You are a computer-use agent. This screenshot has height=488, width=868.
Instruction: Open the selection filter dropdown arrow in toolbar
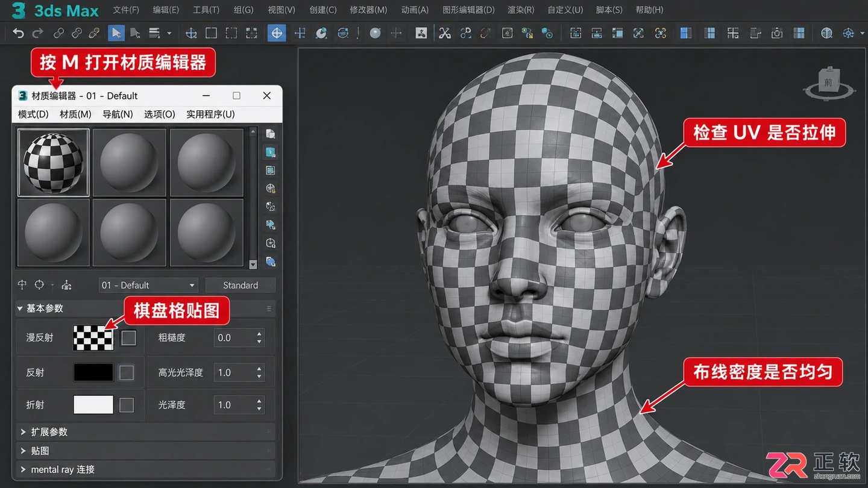click(169, 33)
